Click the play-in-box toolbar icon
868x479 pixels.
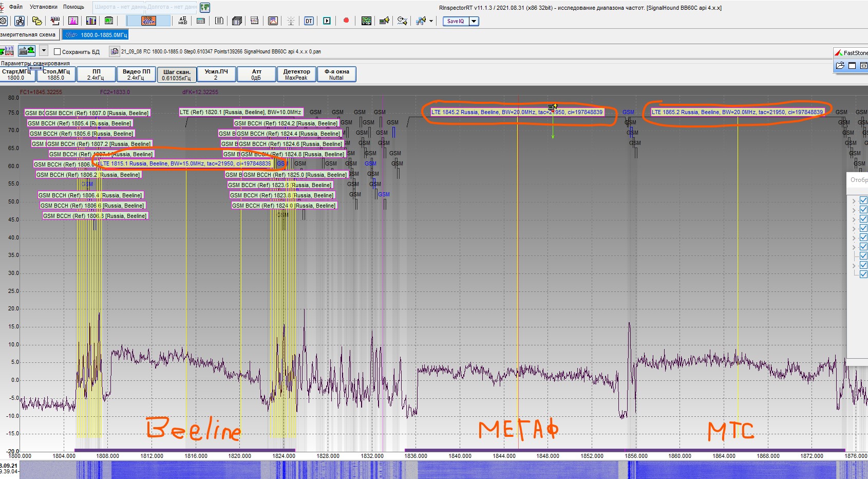[327, 21]
